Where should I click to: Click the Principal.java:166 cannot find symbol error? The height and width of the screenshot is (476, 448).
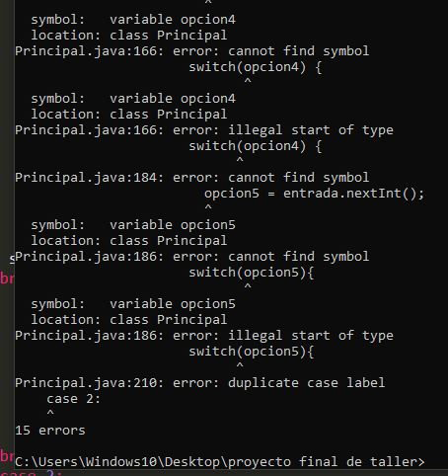[192, 51]
